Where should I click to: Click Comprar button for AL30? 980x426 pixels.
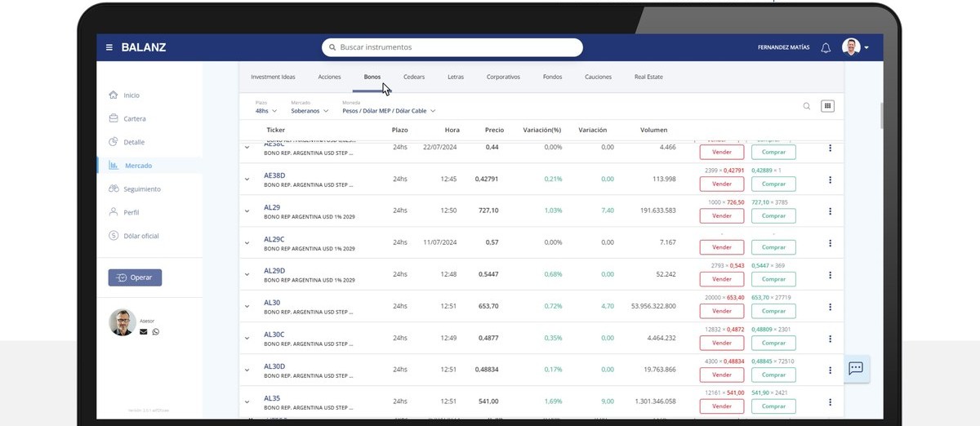tap(773, 311)
